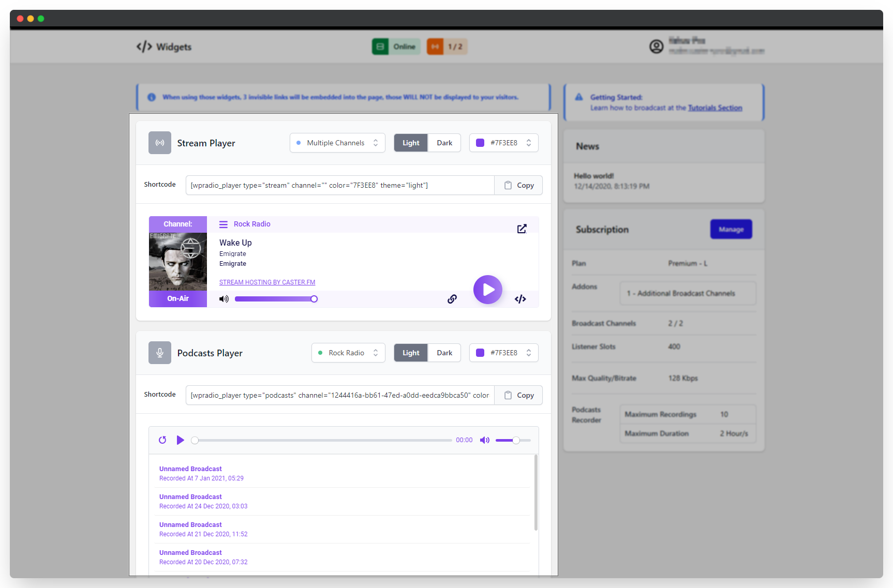The height and width of the screenshot is (588, 893).
Task: Click the 00:00 podcast time display
Action: tap(464, 440)
